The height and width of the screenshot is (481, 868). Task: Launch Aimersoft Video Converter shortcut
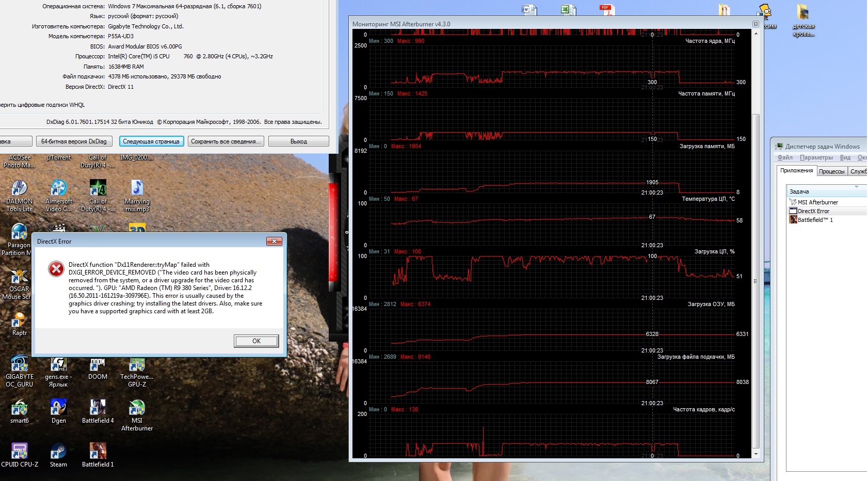point(59,196)
